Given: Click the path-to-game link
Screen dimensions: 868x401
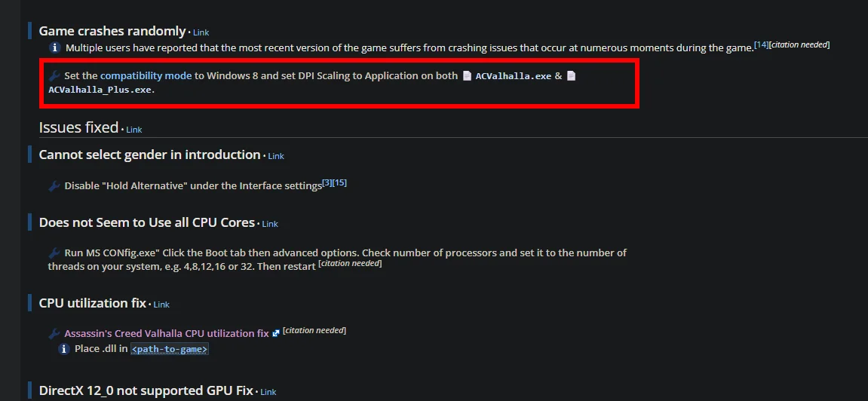Looking at the screenshot, I should [x=170, y=349].
